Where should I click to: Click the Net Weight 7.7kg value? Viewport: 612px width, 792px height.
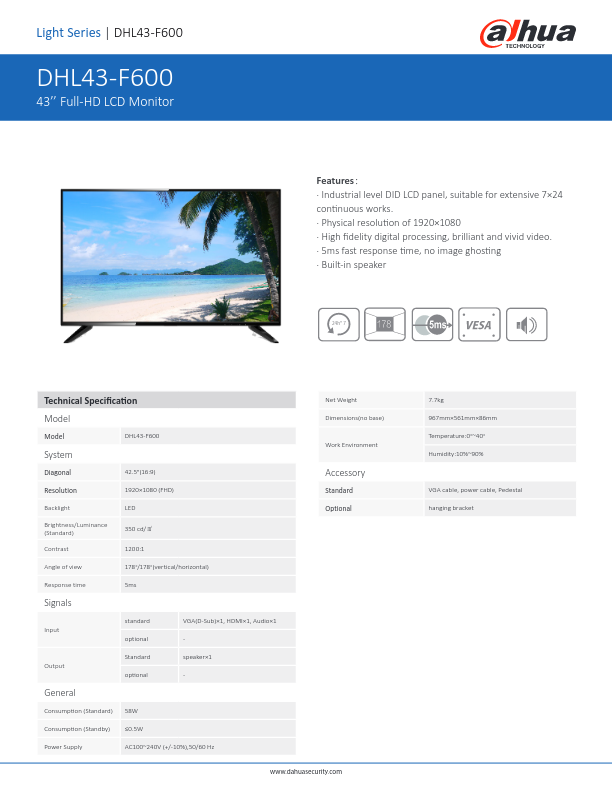click(436, 400)
